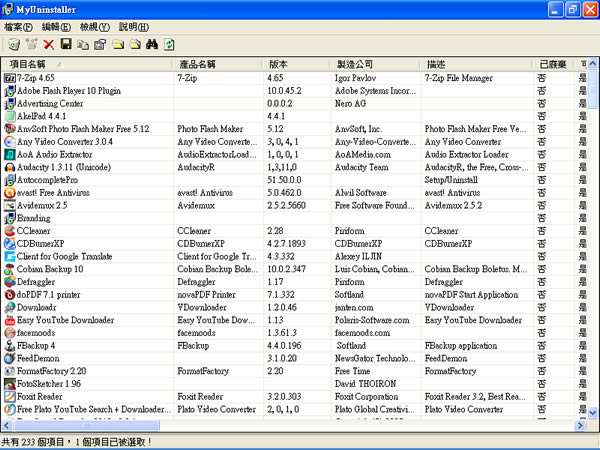
Task: Open the 說明(H) menu
Action: pyautogui.click(x=134, y=27)
